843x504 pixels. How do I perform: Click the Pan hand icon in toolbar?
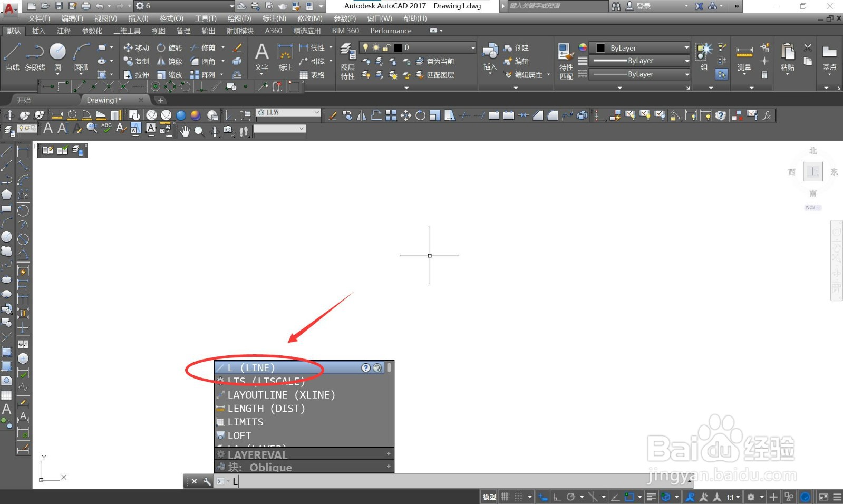(185, 131)
